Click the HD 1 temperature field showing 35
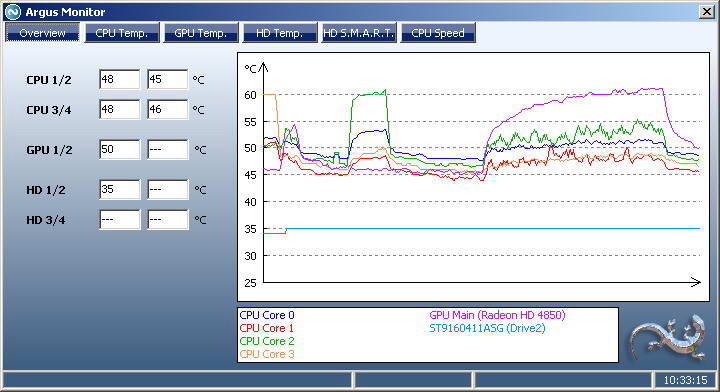Viewport: 720px width, 392px height. tap(119, 190)
